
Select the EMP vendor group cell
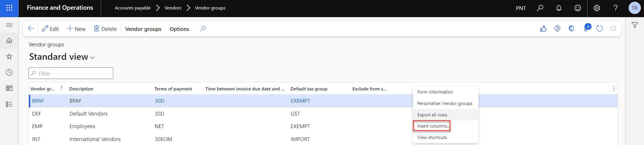click(37, 126)
